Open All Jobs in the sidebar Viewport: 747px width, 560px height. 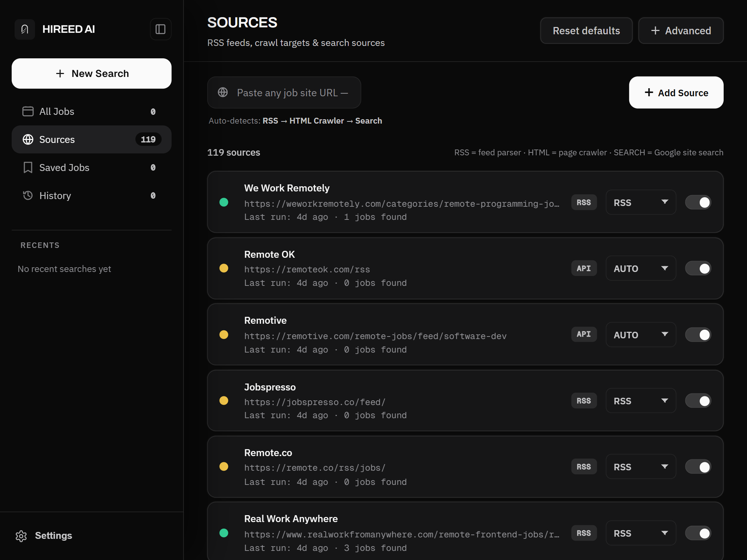click(x=92, y=111)
